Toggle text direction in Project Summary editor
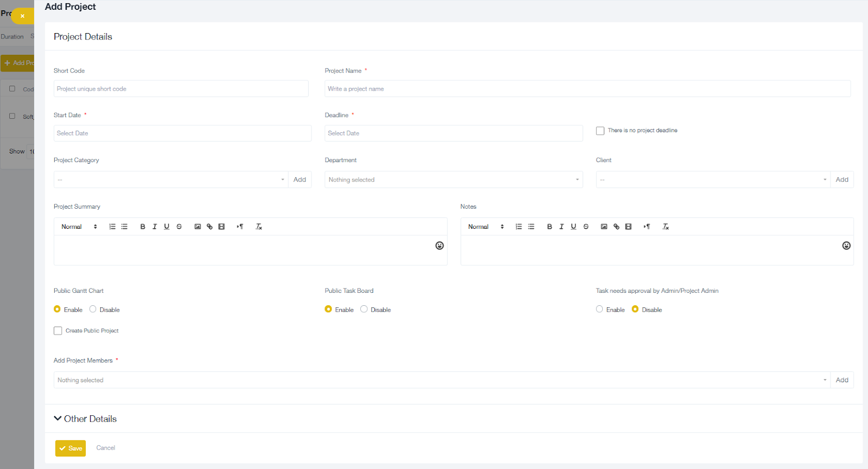Image resolution: width=868 pixels, height=469 pixels. (x=240, y=227)
